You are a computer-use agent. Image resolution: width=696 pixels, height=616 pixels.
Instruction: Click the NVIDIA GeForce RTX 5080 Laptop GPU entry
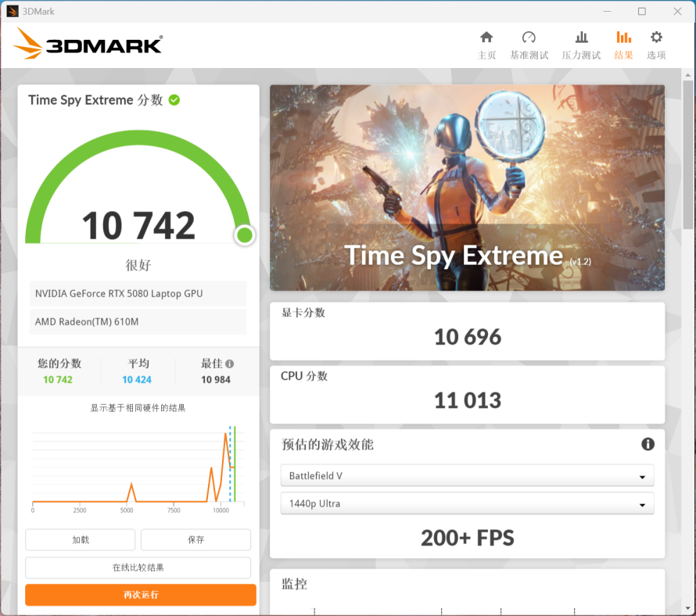pyautogui.click(x=138, y=294)
